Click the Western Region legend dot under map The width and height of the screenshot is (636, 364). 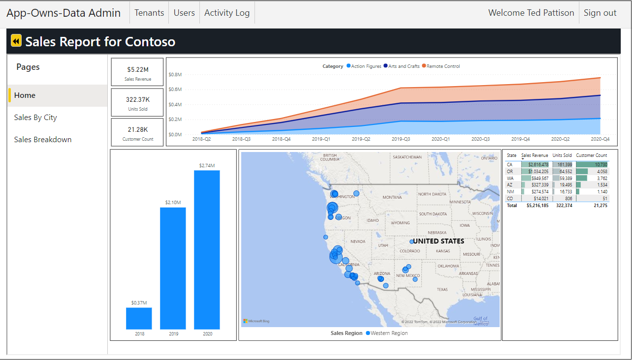pyautogui.click(x=368, y=333)
